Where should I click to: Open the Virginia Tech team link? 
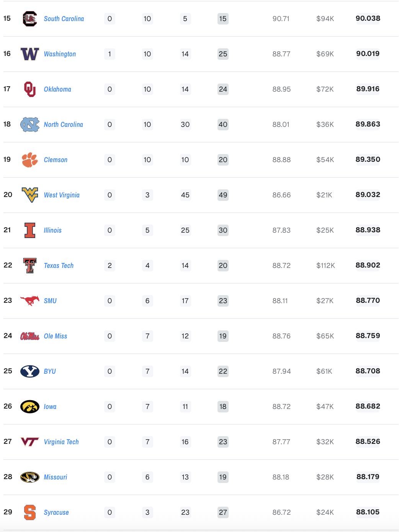click(x=61, y=442)
